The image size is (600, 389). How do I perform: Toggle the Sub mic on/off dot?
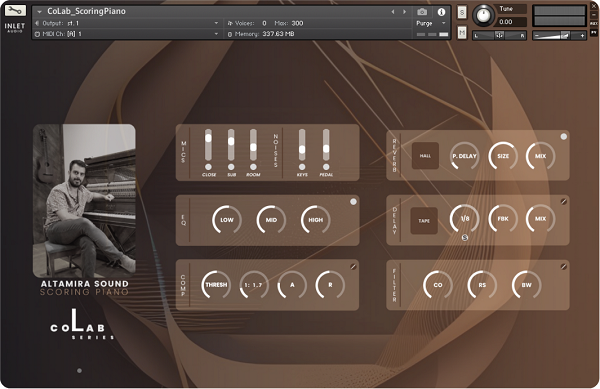coord(231,167)
